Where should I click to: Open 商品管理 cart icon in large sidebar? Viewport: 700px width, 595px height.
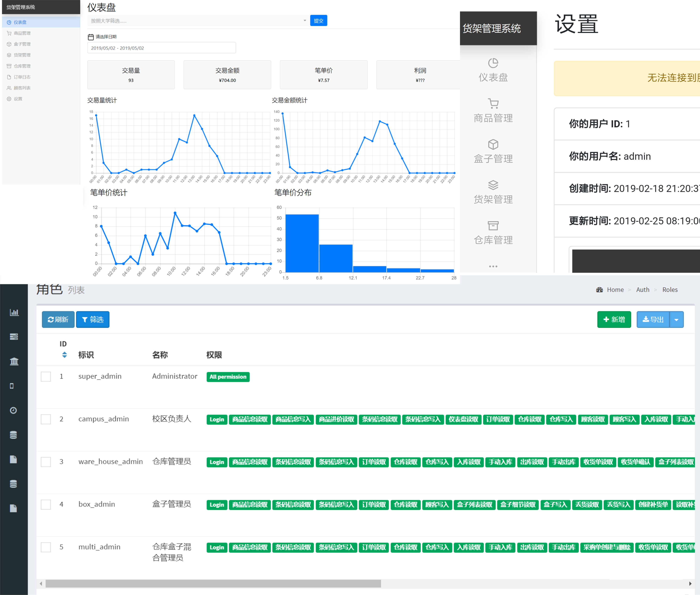(493, 104)
